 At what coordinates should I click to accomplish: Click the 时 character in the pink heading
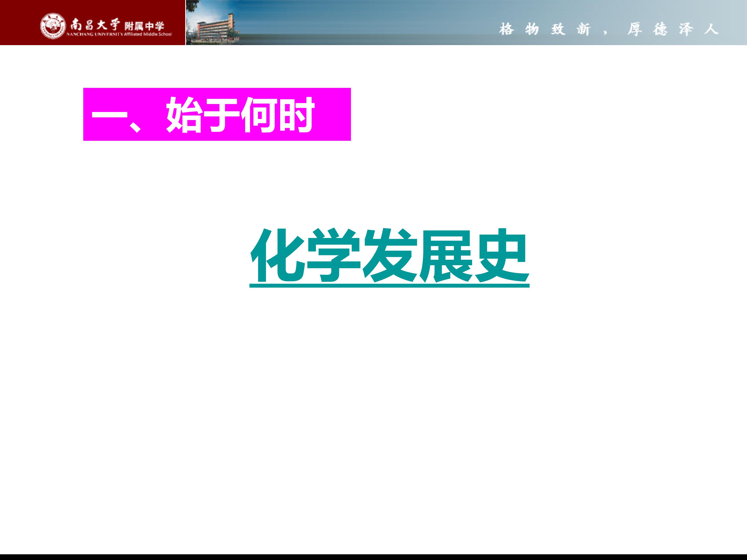point(296,114)
